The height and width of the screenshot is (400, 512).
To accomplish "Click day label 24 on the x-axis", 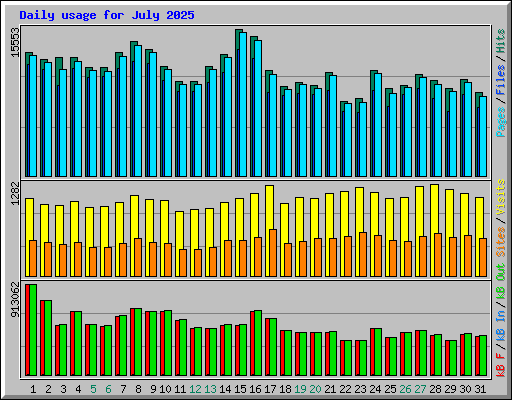I will [375, 389].
